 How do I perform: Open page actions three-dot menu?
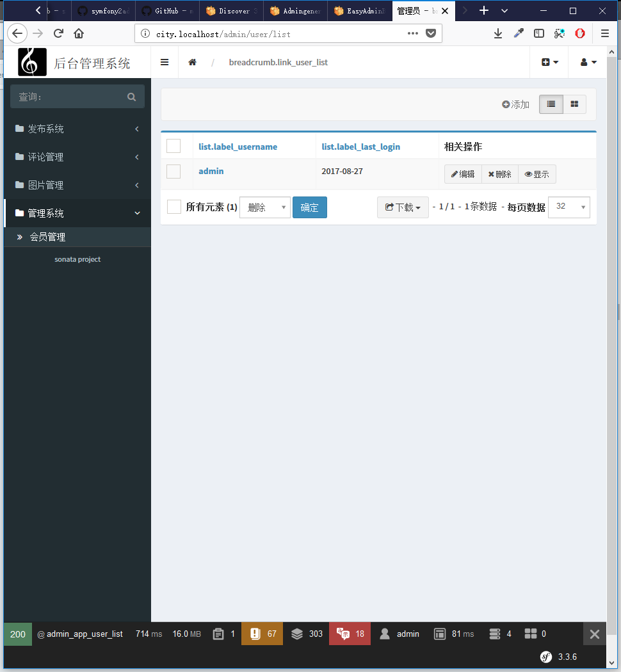coord(413,33)
